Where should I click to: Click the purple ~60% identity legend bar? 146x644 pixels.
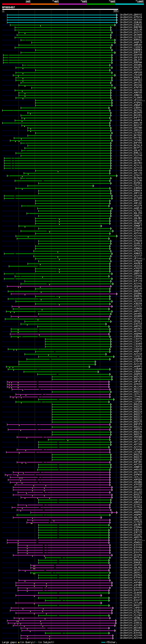(73, 4)
